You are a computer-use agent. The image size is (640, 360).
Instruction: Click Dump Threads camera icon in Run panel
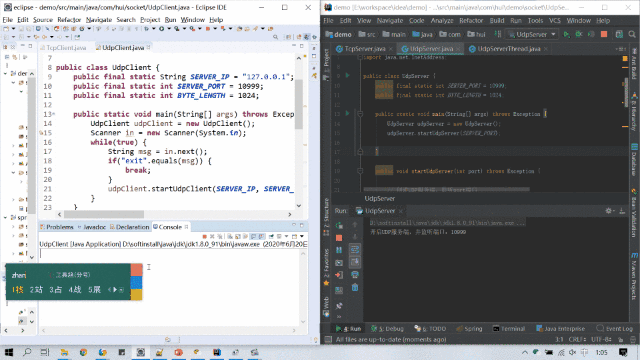point(339,263)
